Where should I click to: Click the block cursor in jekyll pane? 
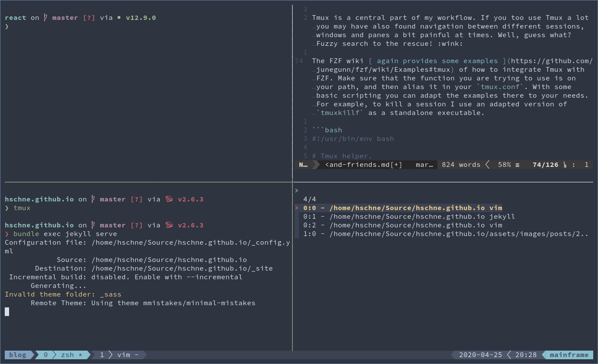coord(7,312)
